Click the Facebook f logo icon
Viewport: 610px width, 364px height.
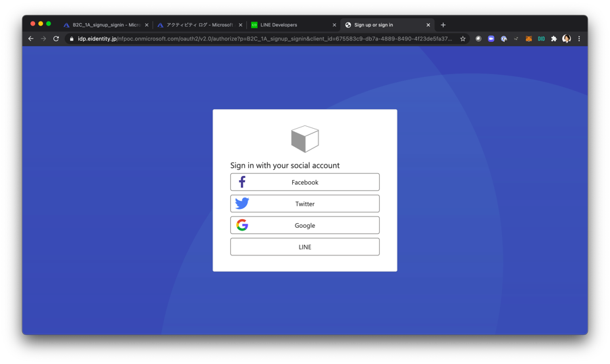[242, 182]
